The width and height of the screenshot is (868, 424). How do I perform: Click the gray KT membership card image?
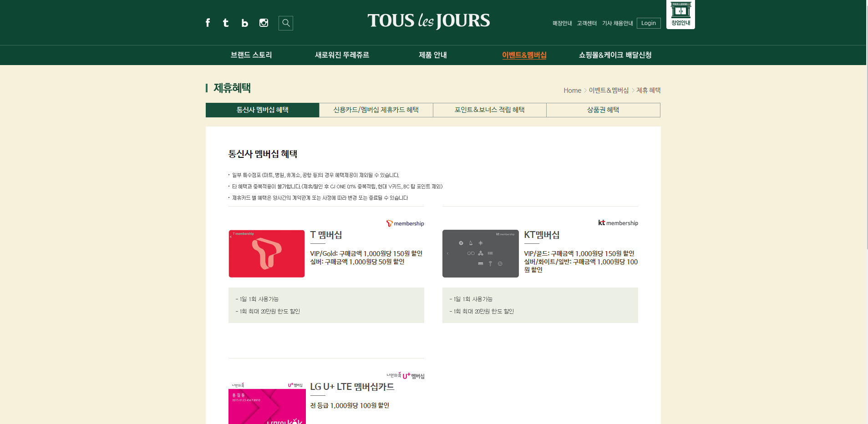coord(481,254)
